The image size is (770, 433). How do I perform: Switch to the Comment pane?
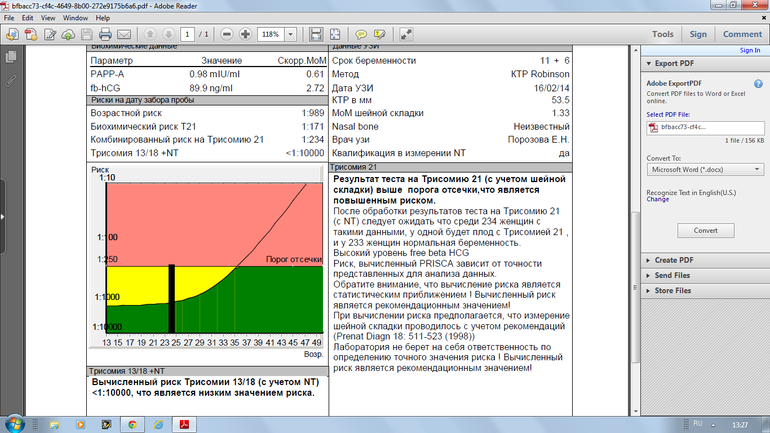[x=742, y=34]
